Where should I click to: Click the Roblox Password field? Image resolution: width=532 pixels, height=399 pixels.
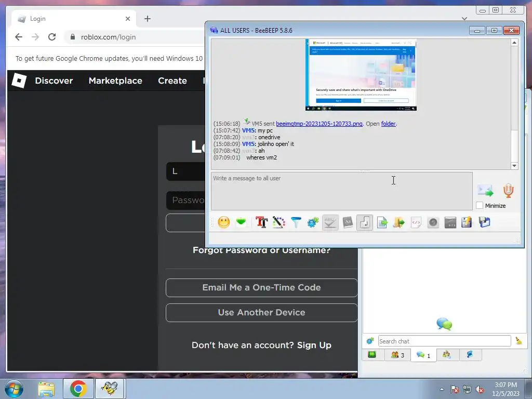click(185, 200)
